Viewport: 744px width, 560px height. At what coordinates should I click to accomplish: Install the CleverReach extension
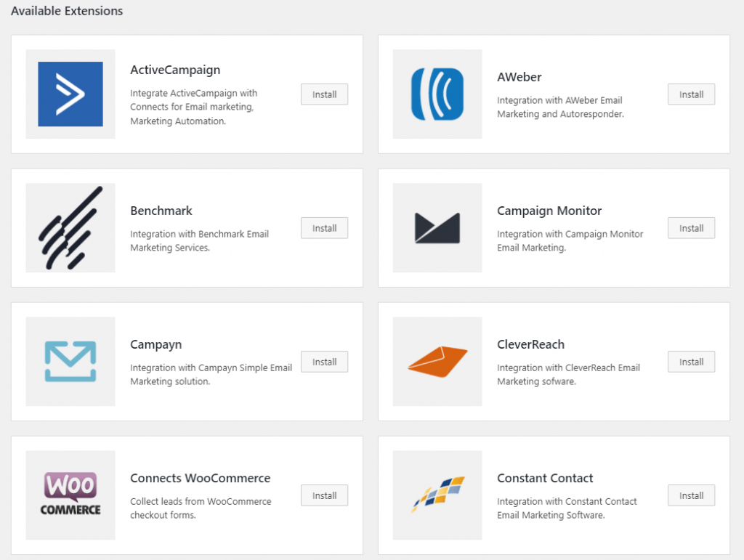click(x=691, y=361)
